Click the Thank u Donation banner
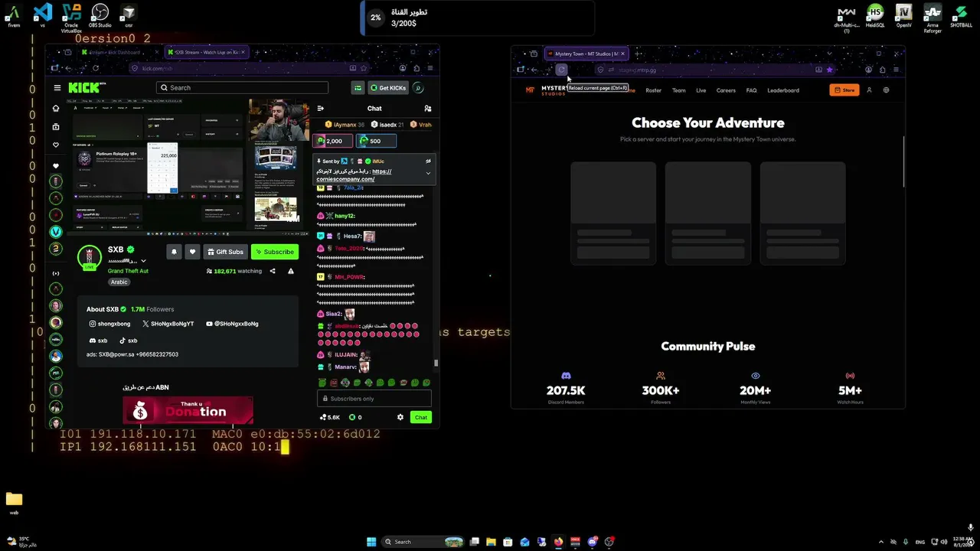The height and width of the screenshot is (551, 980). 188,411
